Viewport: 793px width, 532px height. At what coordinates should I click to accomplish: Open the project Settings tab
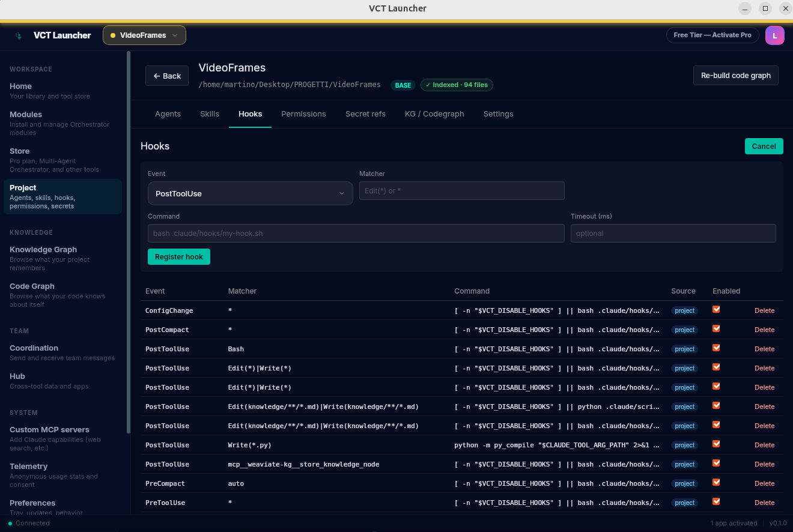click(x=498, y=114)
